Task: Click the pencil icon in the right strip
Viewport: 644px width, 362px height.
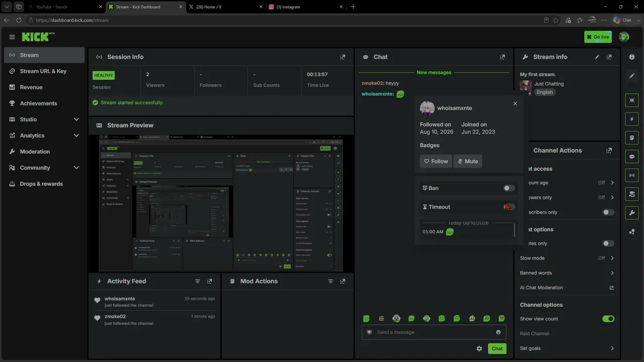Action: pos(632,76)
